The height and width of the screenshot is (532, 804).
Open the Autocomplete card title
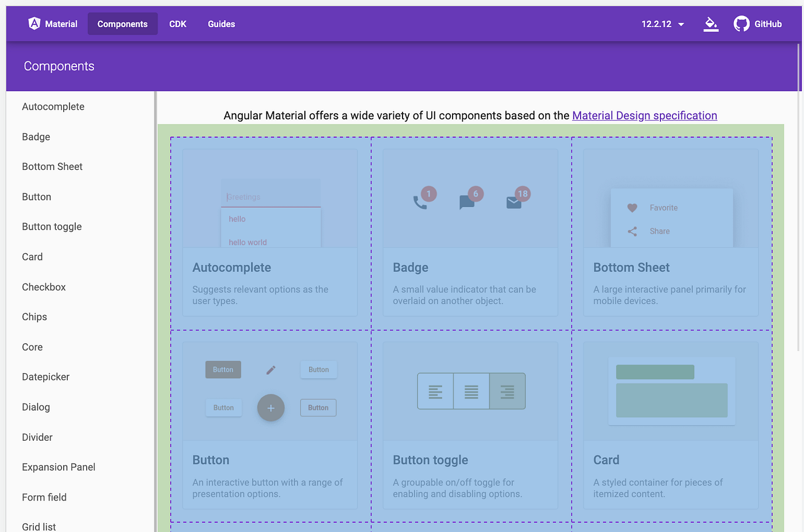(x=231, y=267)
